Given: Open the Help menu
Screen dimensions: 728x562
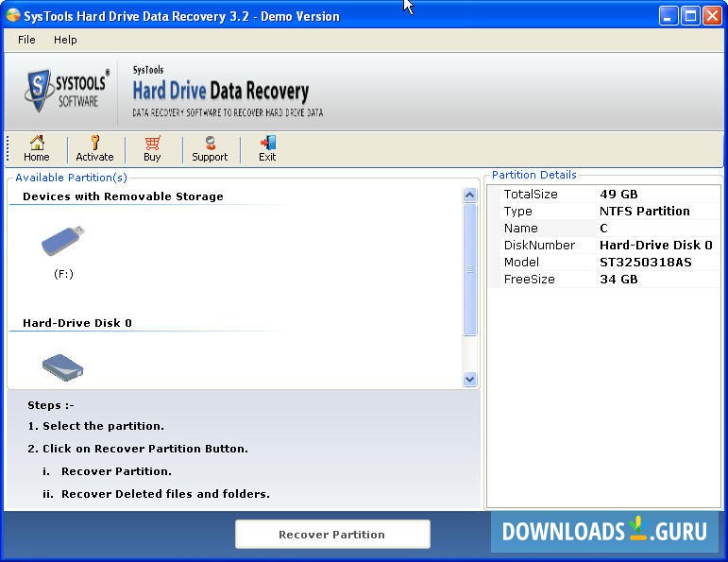Looking at the screenshot, I should [65, 40].
